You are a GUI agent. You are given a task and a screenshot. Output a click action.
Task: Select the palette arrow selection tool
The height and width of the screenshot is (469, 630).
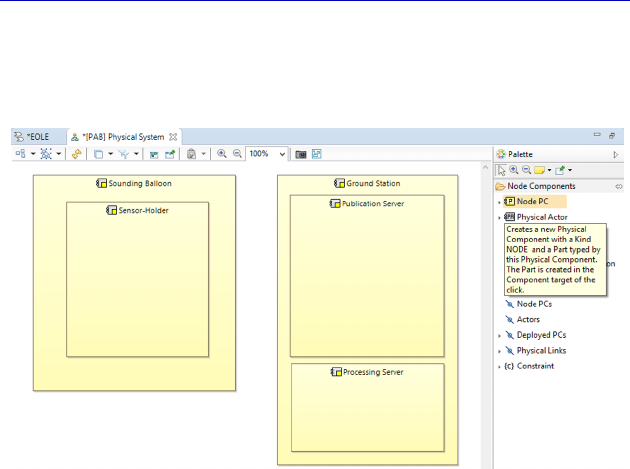click(x=502, y=170)
